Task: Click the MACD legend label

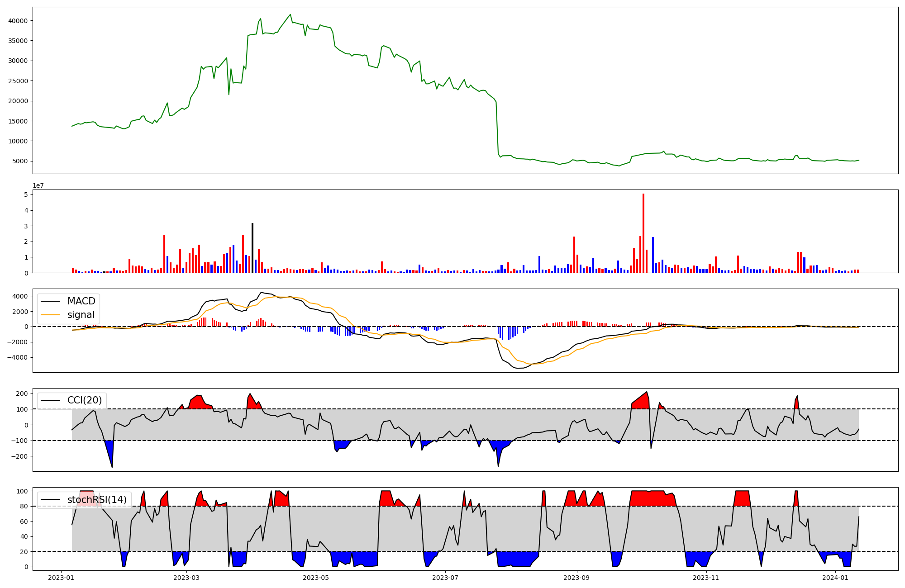Action: [x=81, y=301]
